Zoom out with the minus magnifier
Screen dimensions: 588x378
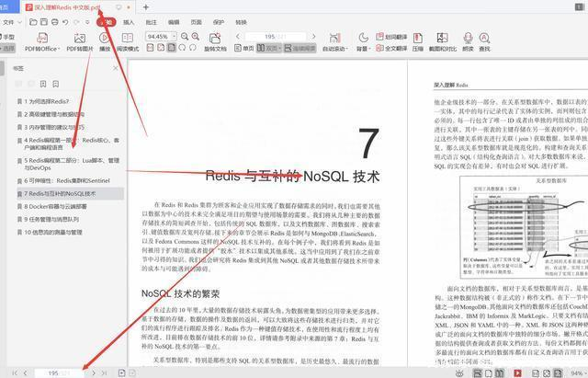pos(185,36)
